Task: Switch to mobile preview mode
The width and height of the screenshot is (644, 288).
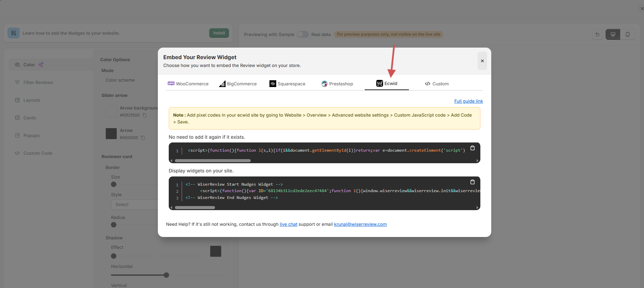Action: click(x=627, y=34)
